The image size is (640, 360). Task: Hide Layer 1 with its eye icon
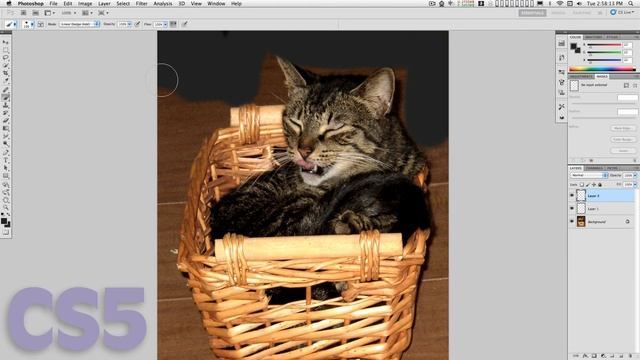[572, 208]
